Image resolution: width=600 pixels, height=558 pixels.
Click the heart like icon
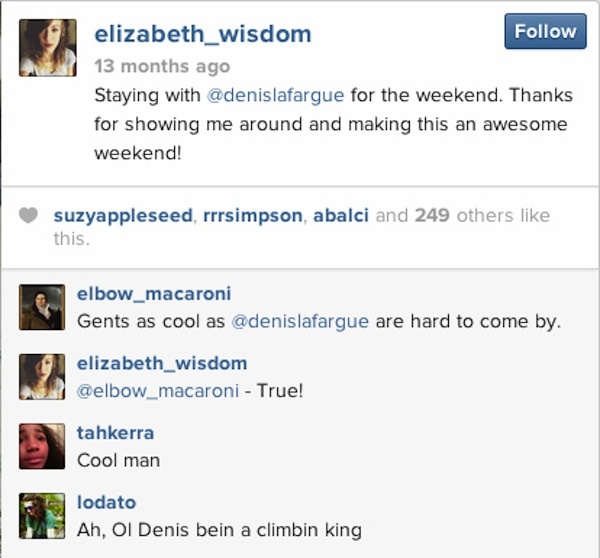pos(29,216)
